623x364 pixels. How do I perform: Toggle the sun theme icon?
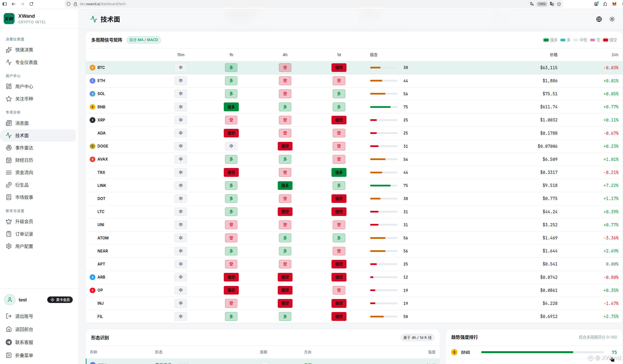612,19
